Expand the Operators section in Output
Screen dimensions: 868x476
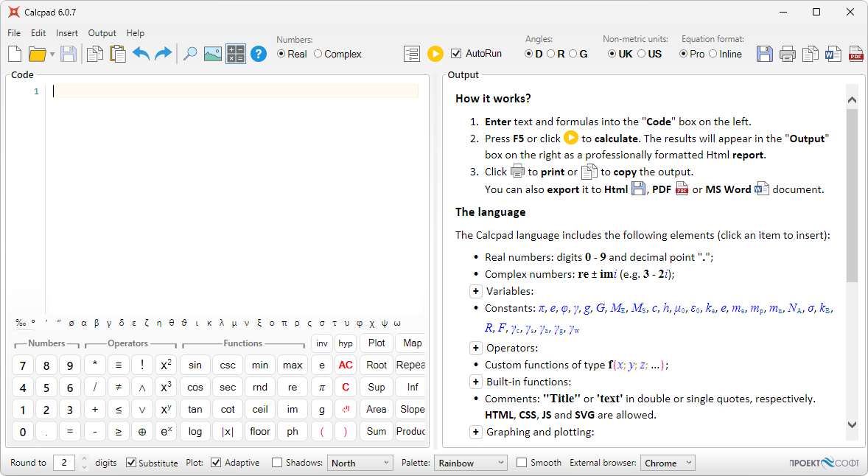click(475, 348)
